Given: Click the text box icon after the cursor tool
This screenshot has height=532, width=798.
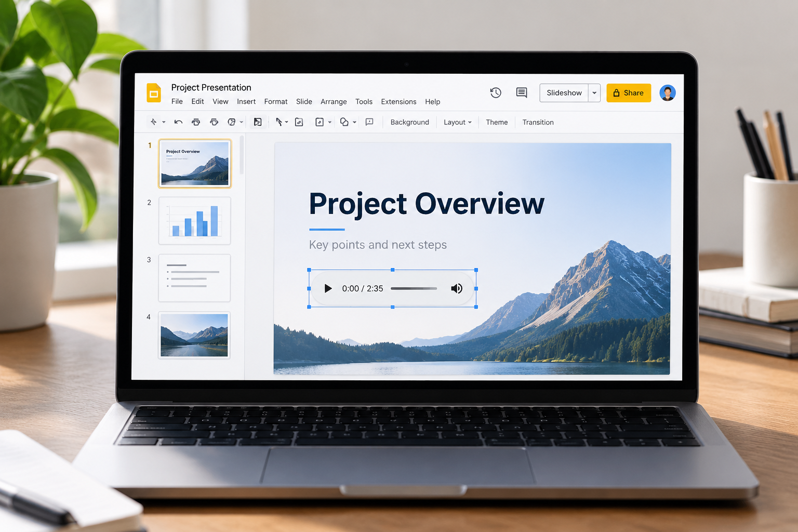Looking at the screenshot, I should 299,122.
